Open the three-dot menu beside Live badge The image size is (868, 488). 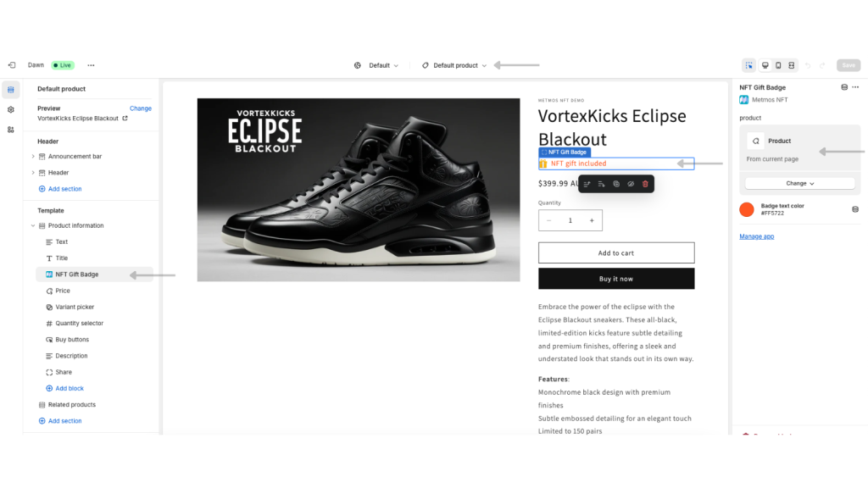pos(91,65)
